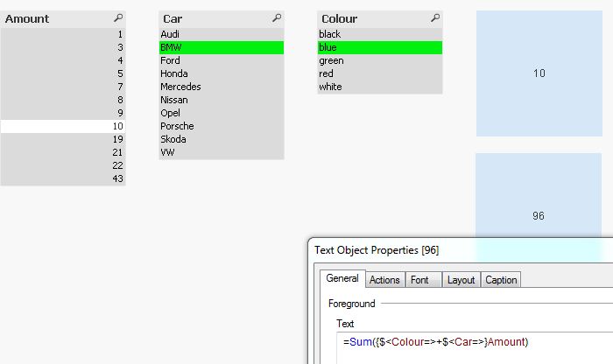This screenshot has height=364, width=613.
Task: Pick Mercedes from the Car list
Action: pos(222,87)
